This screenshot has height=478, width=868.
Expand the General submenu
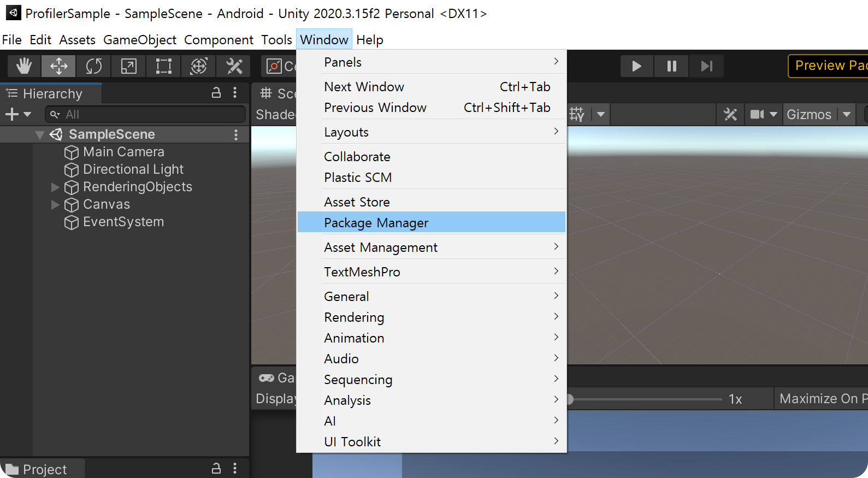(x=432, y=297)
